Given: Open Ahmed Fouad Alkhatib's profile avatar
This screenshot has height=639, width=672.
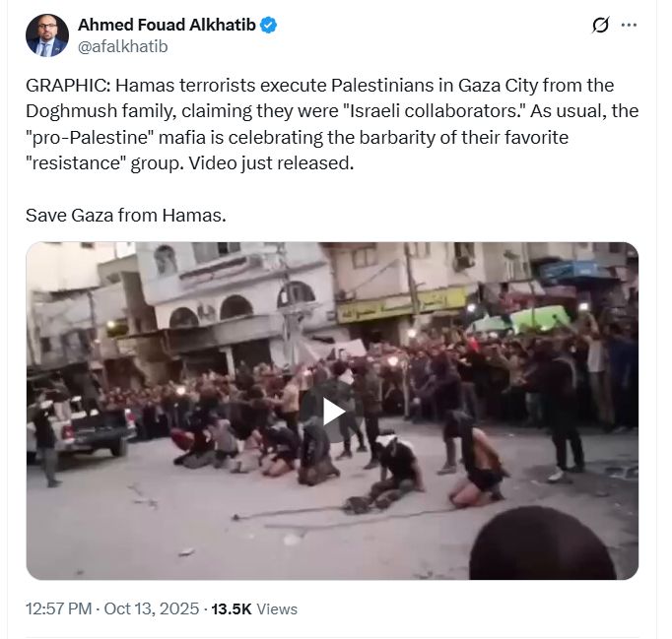Looking at the screenshot, I should click(47, 35).
